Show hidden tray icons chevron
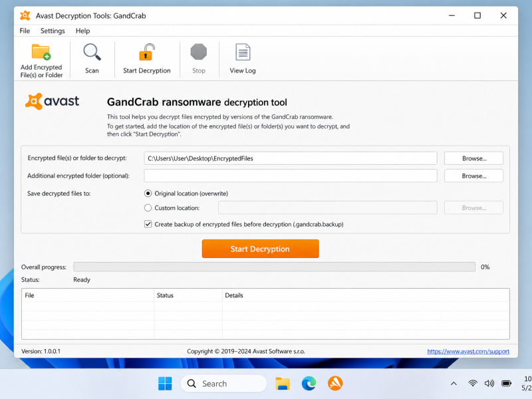This screenshot has width=532, height=399. click(x=454, y=384)
